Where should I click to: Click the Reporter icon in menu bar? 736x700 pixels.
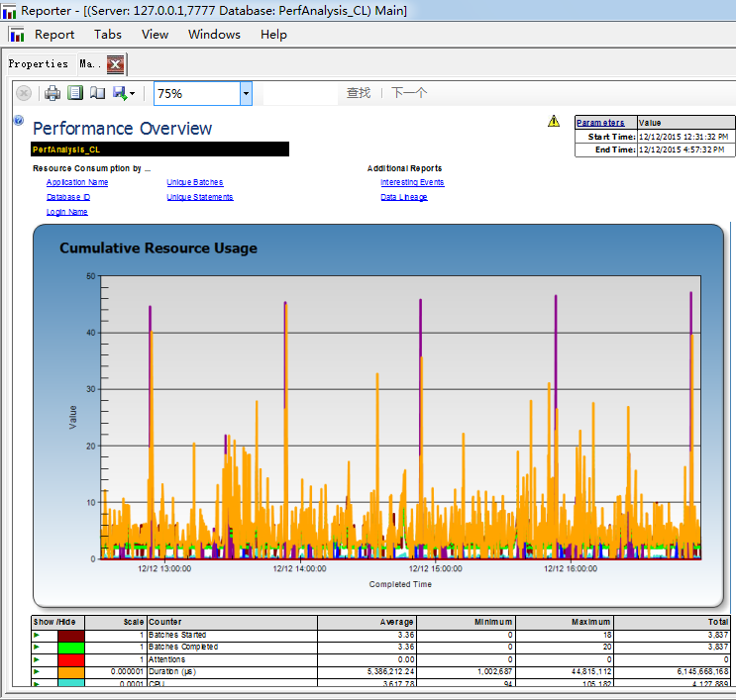(17, 35)
